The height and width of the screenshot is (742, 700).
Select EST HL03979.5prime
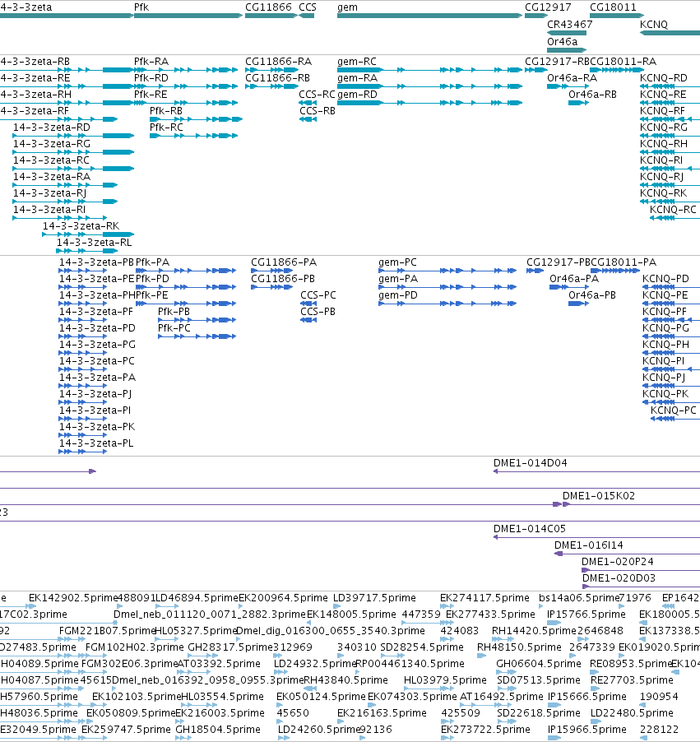(445, 680)
